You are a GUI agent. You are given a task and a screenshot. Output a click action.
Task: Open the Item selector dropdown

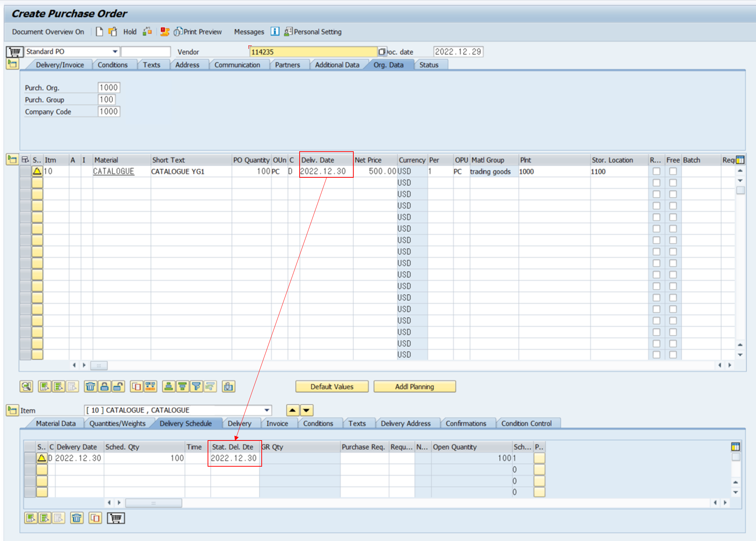click(266, 410)
